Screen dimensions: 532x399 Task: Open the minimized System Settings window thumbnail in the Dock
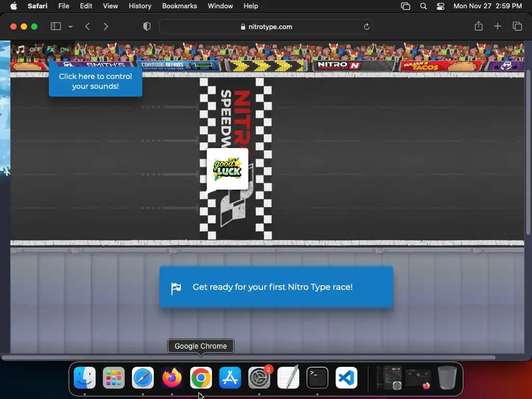point(389,378)
